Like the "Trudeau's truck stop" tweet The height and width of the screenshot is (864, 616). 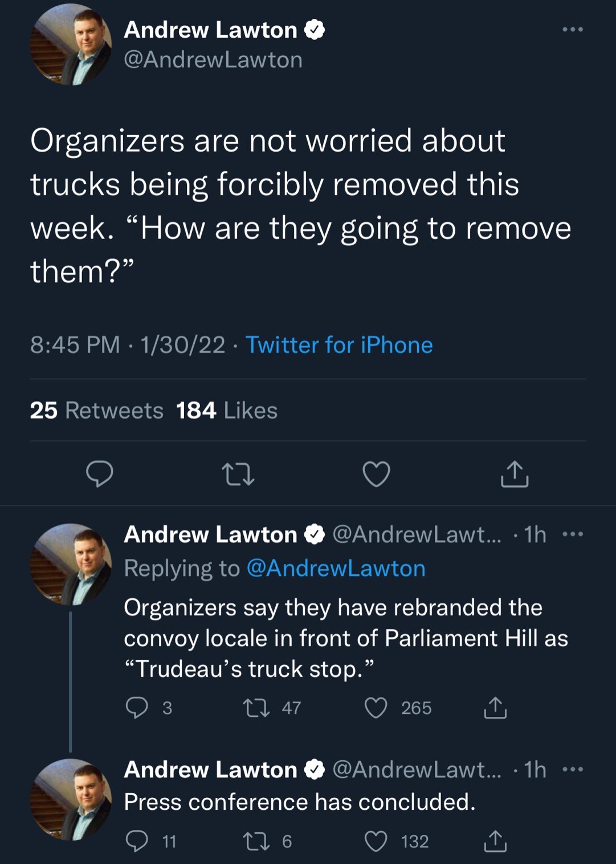pyautogui.click(x=376, y=708)
